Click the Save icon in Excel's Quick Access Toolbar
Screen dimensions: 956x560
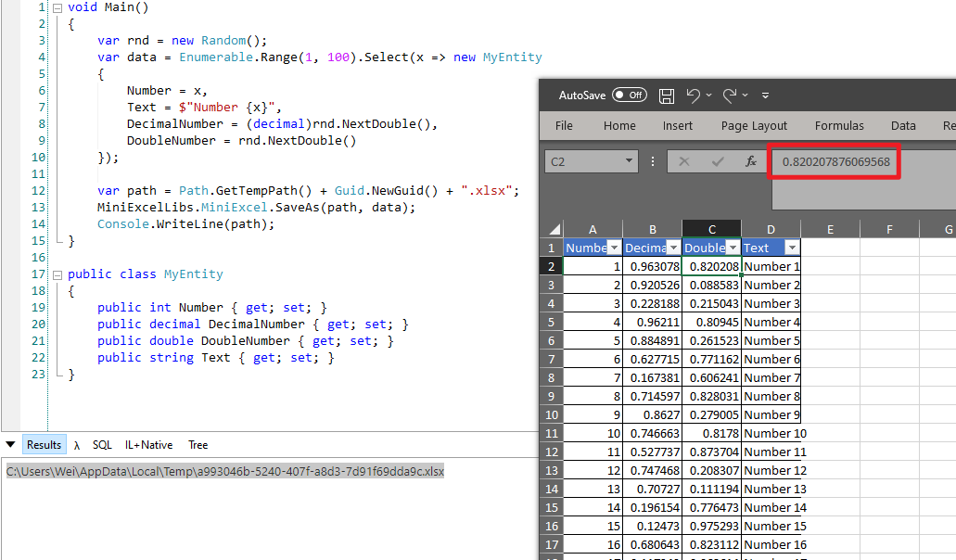pyautogui.click(x=667, y=95)
